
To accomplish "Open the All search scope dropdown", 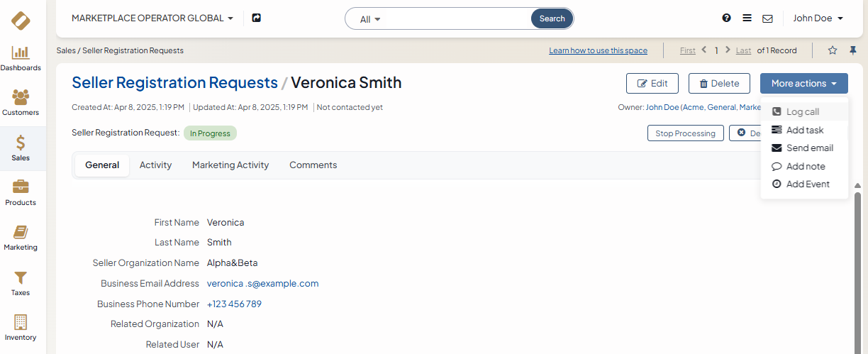I will coord(370,19).
